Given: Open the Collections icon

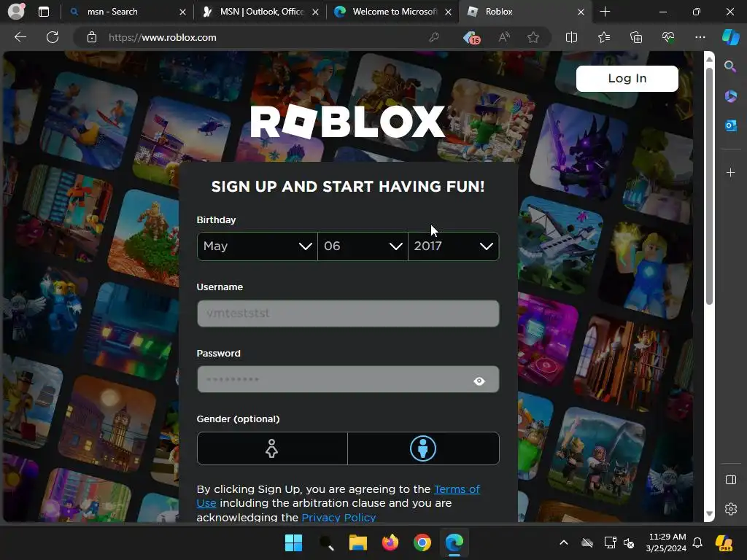Looking at the screenshot, I should pos(636,37).
